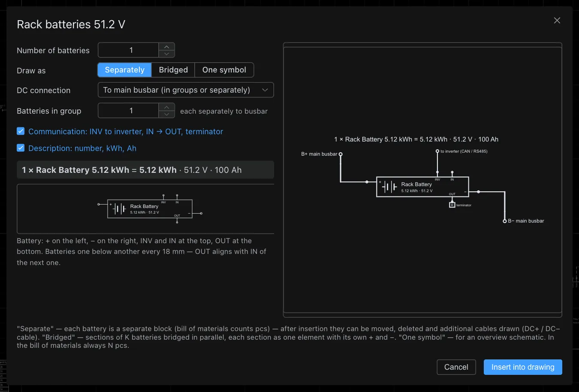
Task: Click the small Rack Battery symbol preview
Action: click(x=150, y=209)
